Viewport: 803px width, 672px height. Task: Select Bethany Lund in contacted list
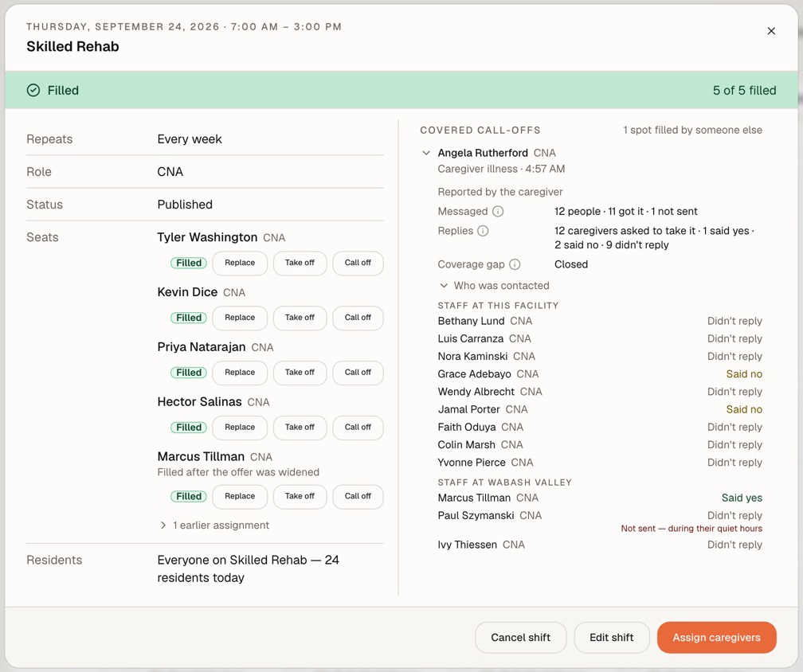tap(600, 321)
